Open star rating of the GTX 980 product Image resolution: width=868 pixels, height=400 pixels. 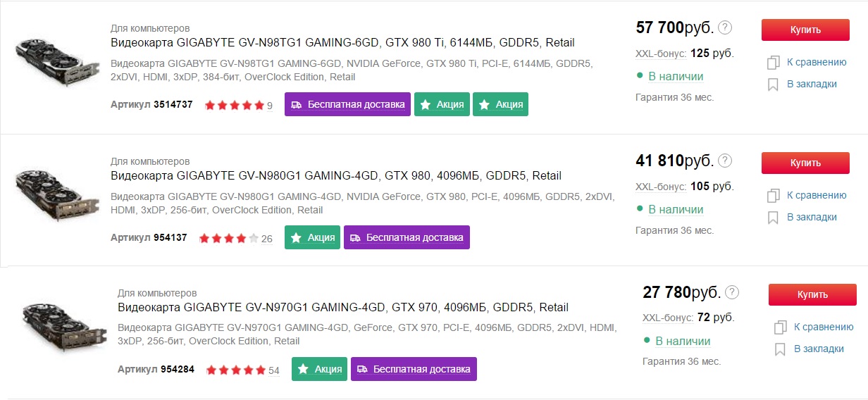point(229,239)
